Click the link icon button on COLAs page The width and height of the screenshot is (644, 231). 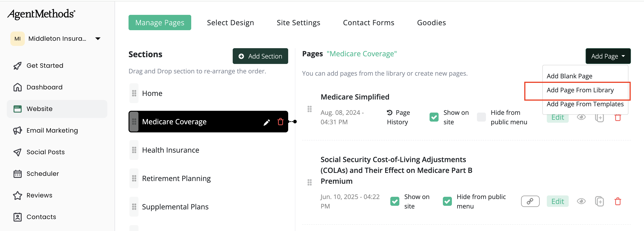[530, 201]
